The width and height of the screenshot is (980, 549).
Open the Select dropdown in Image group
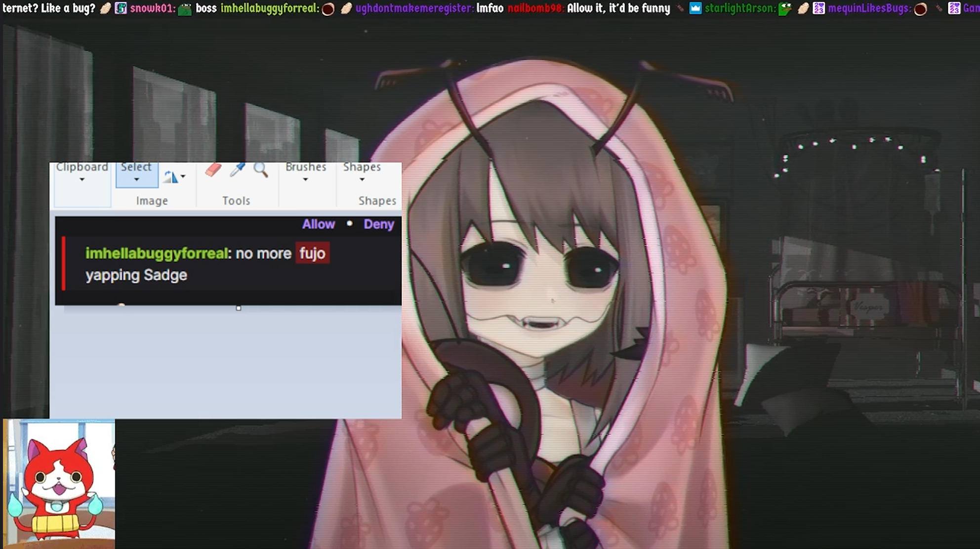coord(136,179)
